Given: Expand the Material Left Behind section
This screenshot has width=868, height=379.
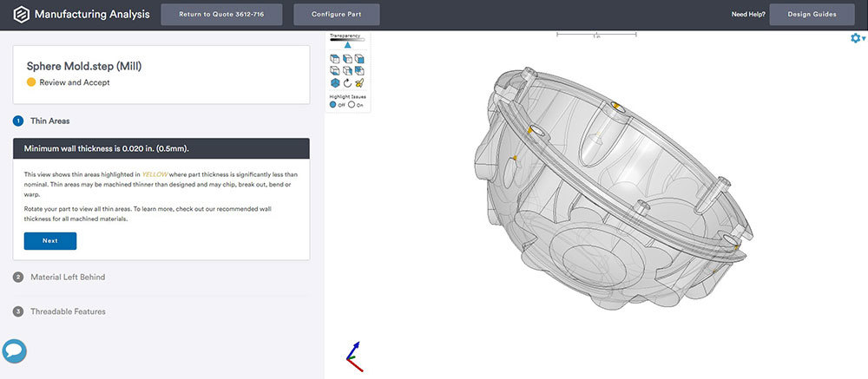Looking at the screenshot, I should pos(68,278).
